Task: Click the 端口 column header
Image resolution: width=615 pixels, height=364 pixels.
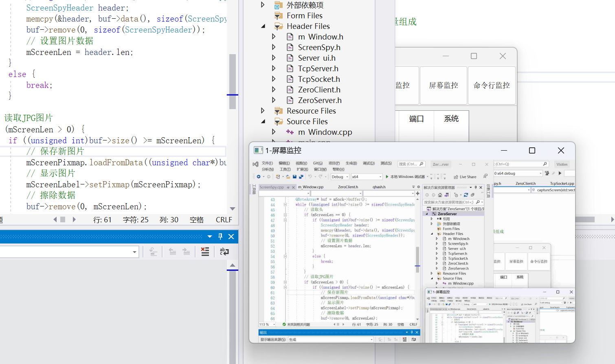Action: tap(416, 119)
